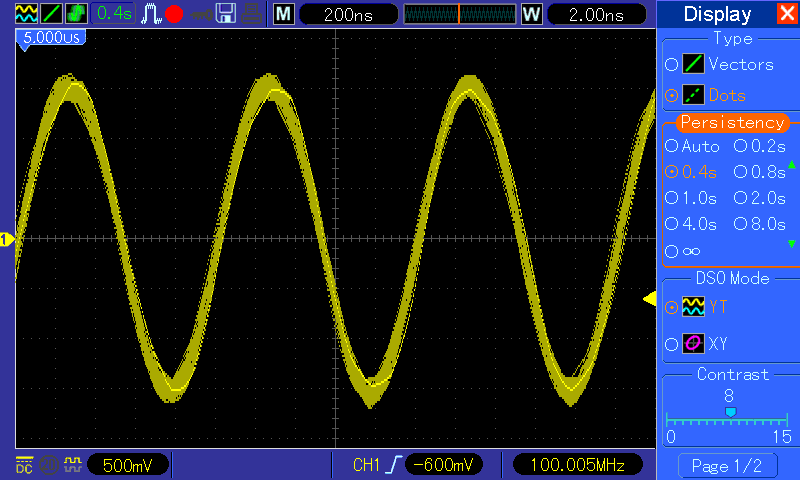Click the floppy disk save icon
800x480 pixels.
(226, 14)
